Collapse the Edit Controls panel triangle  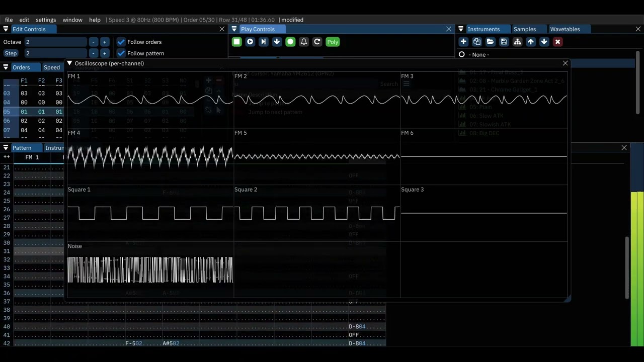click(6, 29)
